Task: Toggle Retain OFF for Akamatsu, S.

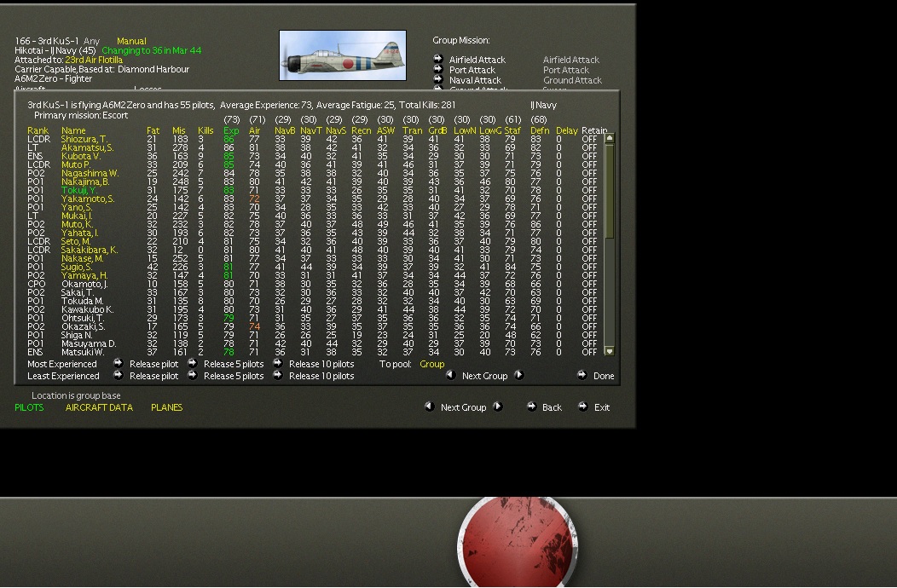Action: 589,147
